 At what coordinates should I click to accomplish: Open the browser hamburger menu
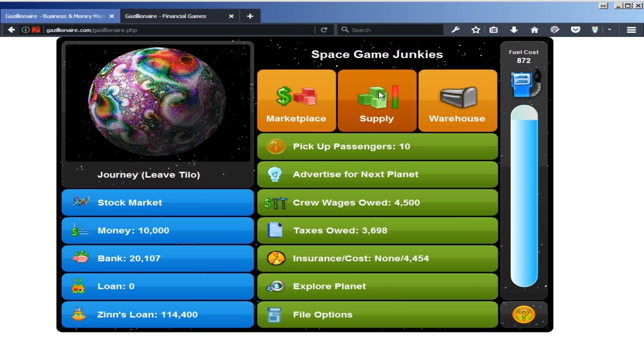(631, 30)
